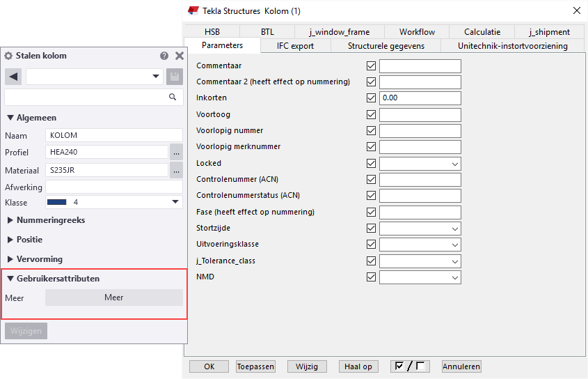Click the Inkorten value field 0.00
Image resolution: width=588 pixels, height=379 pixels.
click(x=420, y=98)
